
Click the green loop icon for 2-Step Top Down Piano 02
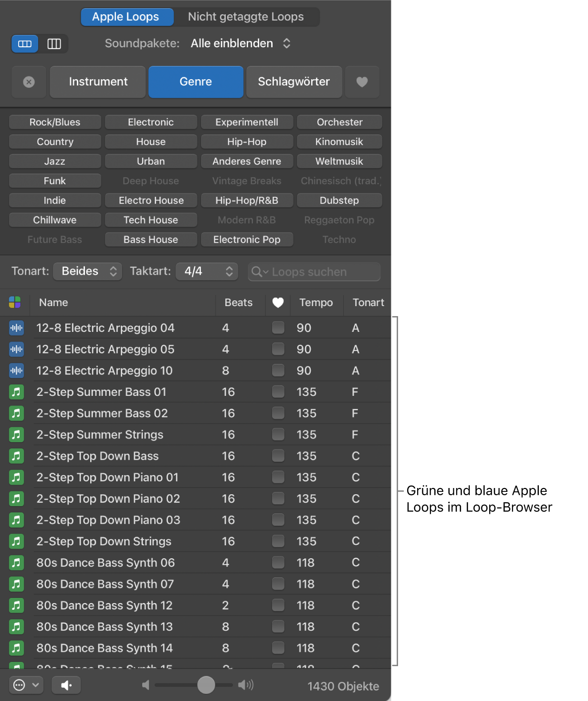tap(16, 499)
